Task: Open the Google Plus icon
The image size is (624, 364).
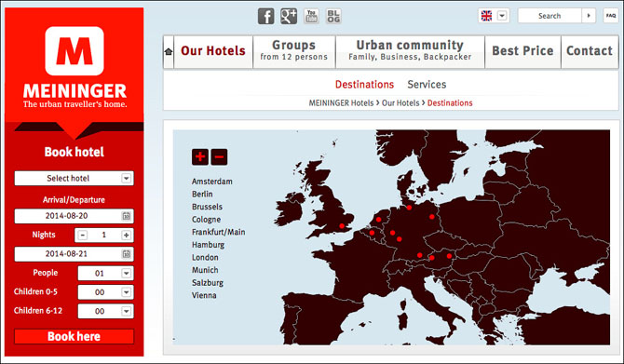Action: [289, 17]
